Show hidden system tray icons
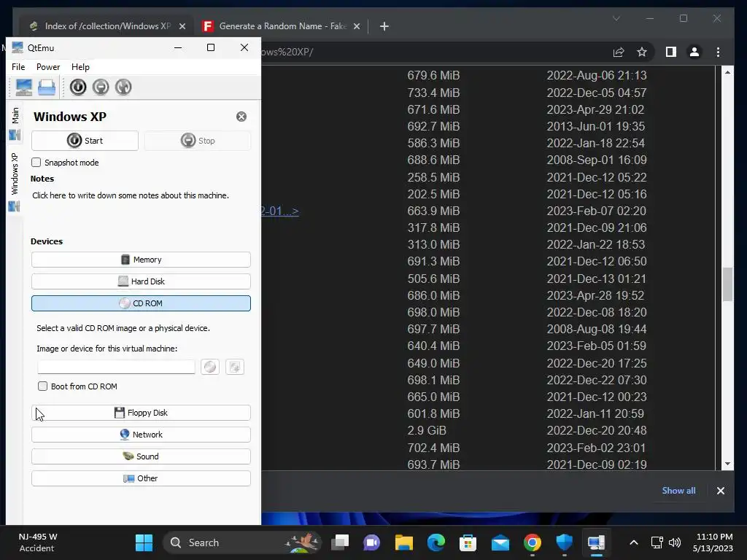The width and height of the screenshot is (747, 560). point(634,542)
